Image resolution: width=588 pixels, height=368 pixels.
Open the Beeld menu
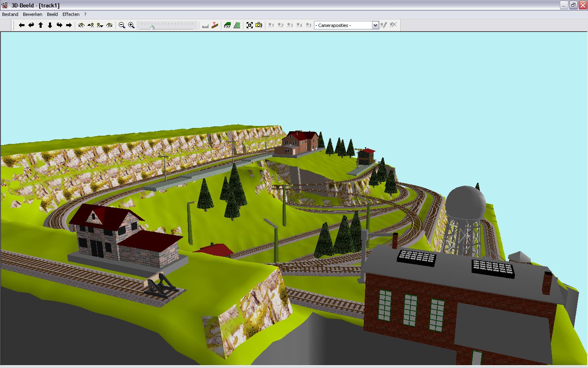(x=52, y=14)
